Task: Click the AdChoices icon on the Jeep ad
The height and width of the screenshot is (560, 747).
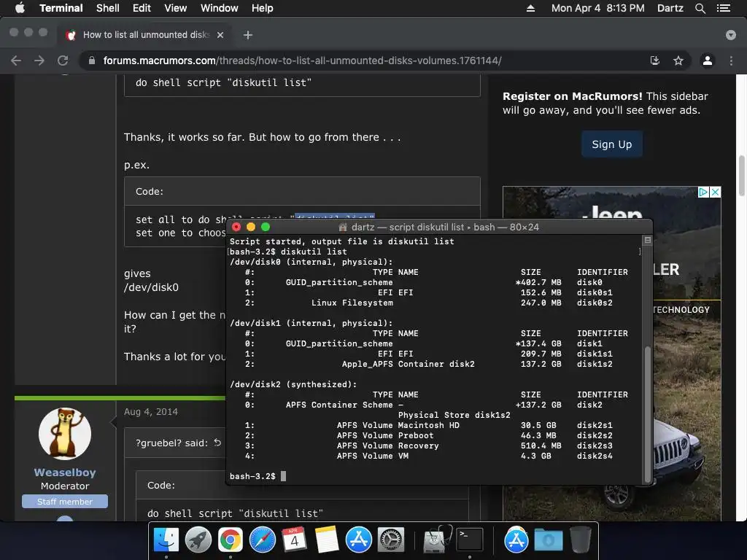Action: [x=703, y=192]
